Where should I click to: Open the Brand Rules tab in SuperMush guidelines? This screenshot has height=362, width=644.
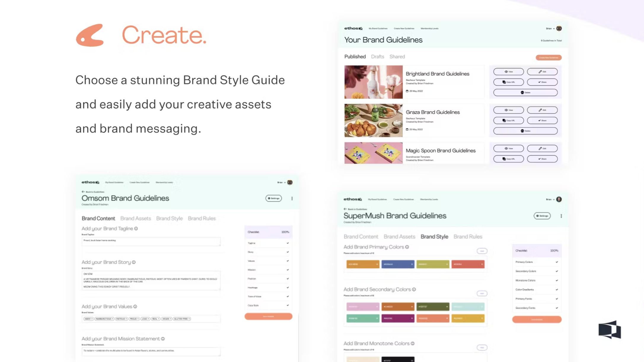coord(468,236)
